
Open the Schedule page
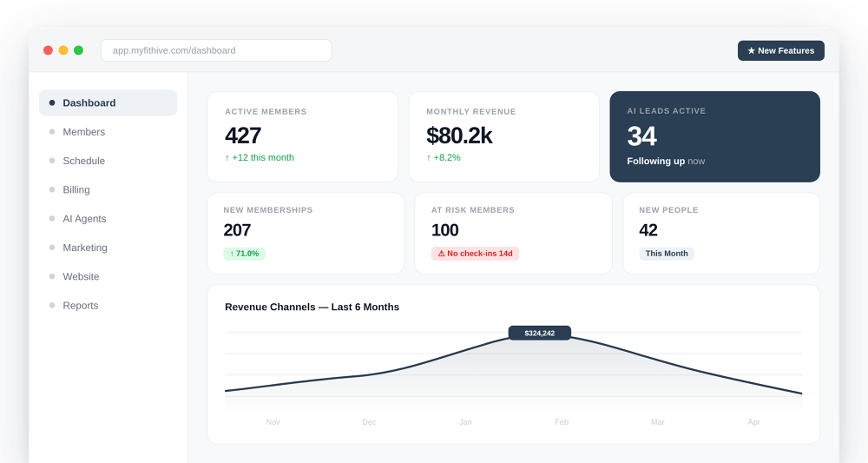(83, 161)
